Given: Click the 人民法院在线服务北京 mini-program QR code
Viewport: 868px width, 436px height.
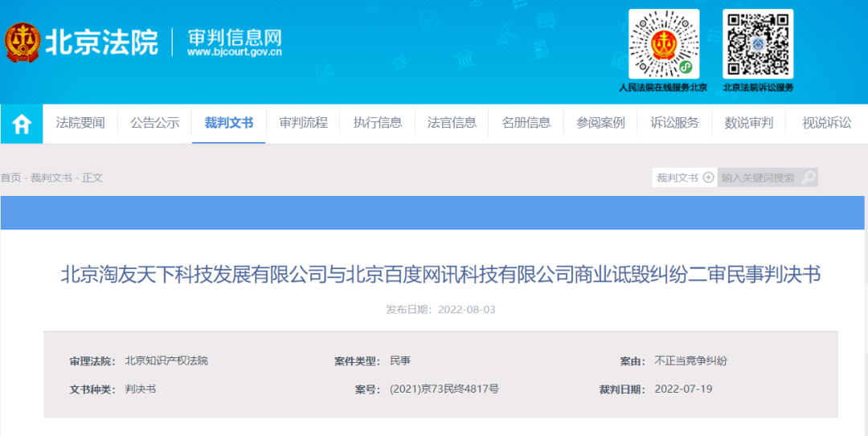Looking at the screenshot, I should (x=664, y=43).
